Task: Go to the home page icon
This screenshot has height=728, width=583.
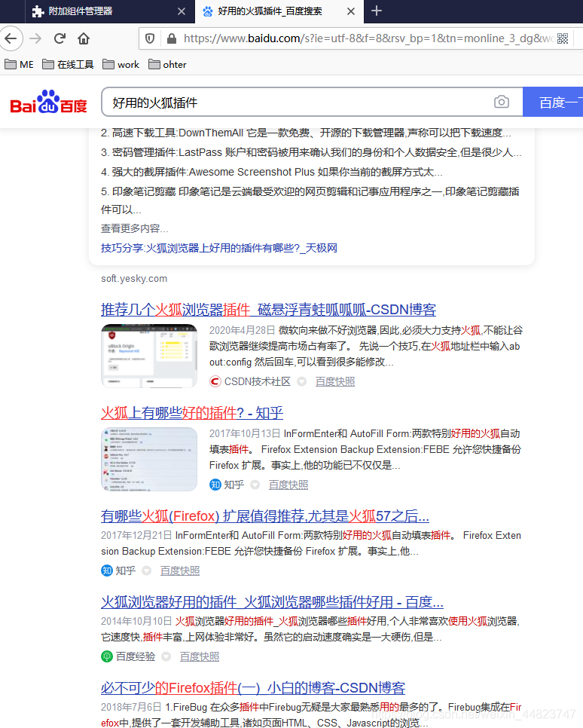Action: (x=84, y=38)
